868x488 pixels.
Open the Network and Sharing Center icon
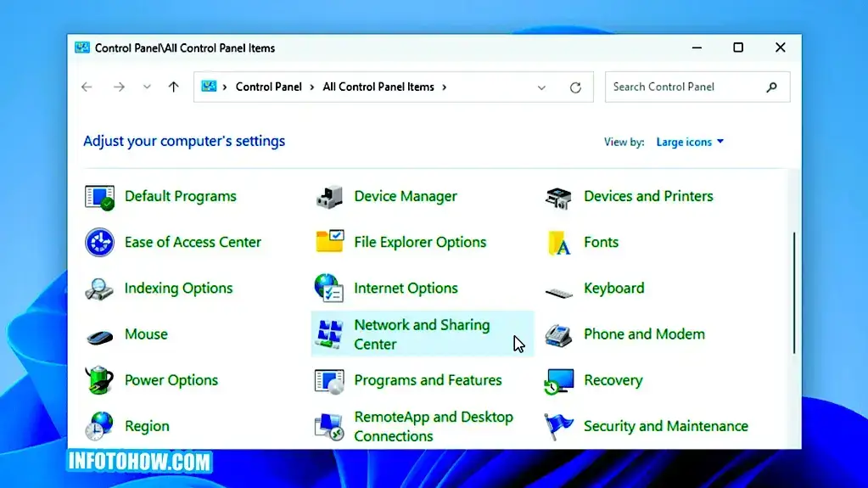click(x=329, y=334)
